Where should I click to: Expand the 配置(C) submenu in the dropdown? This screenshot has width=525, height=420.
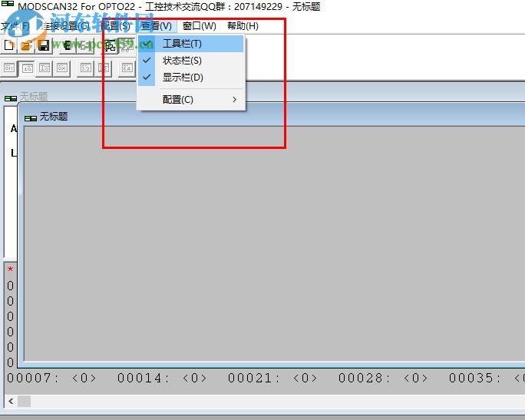pyautogui.click(x=191, y=100)
